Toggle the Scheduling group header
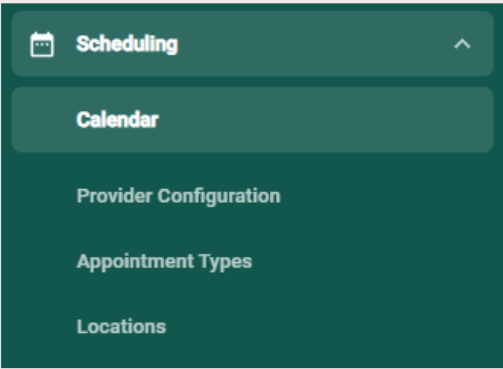Viewport: 503px width, 369px height. pos(252,44)
